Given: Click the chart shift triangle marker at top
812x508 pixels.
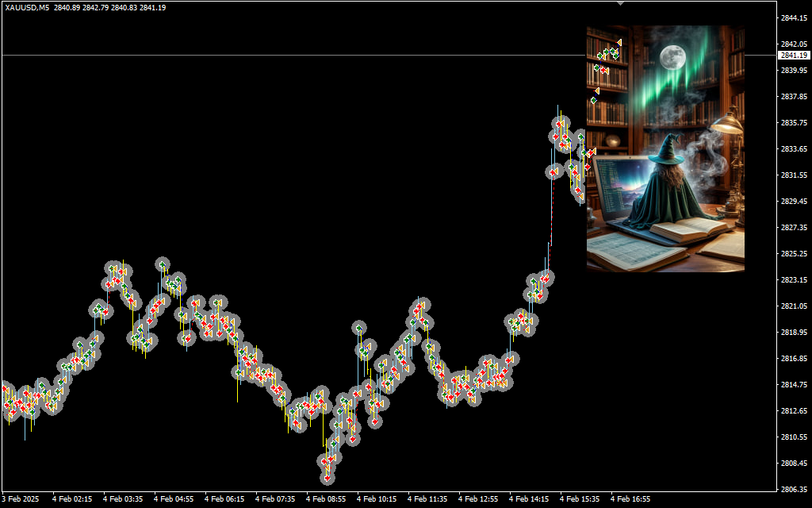Looking at the screenshot, I should [x=620, y=4].
